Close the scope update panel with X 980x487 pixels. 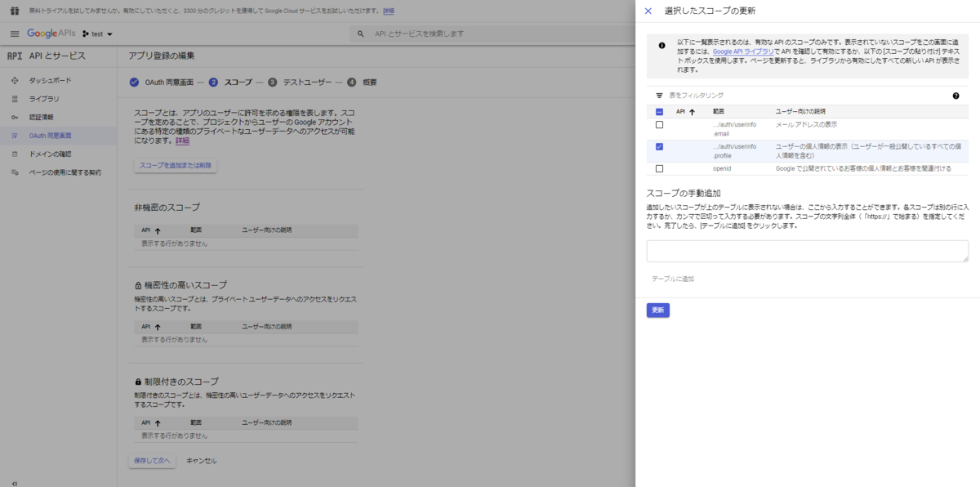pyautogui.click(x=648, y=11)
